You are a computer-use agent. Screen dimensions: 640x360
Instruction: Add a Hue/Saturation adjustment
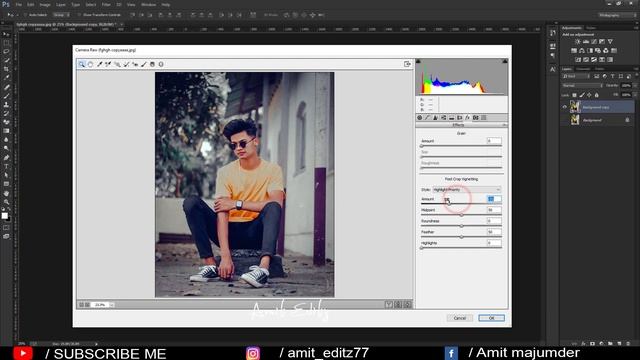click(574, 51)
